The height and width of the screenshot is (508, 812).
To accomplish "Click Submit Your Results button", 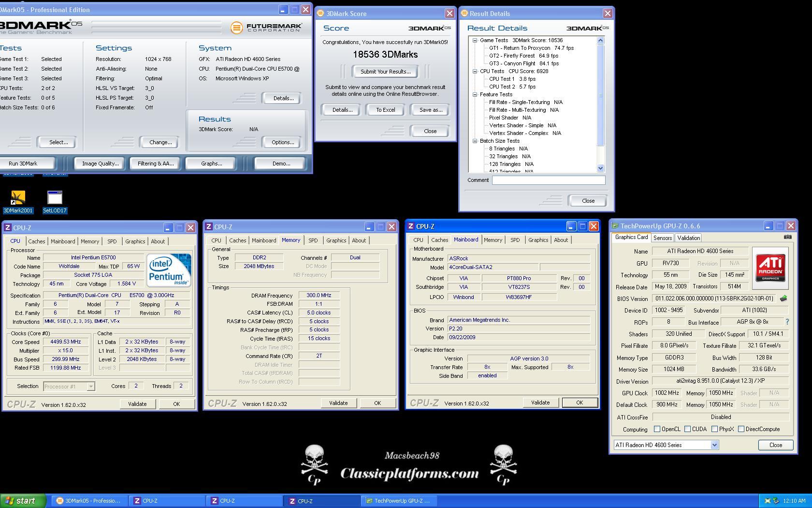I will (x=385, y=72).
